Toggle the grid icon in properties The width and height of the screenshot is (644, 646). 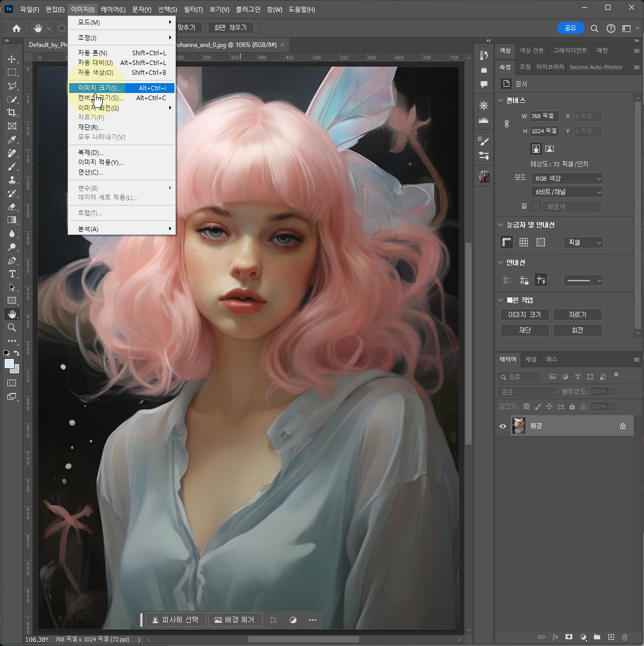coord(524,242)
